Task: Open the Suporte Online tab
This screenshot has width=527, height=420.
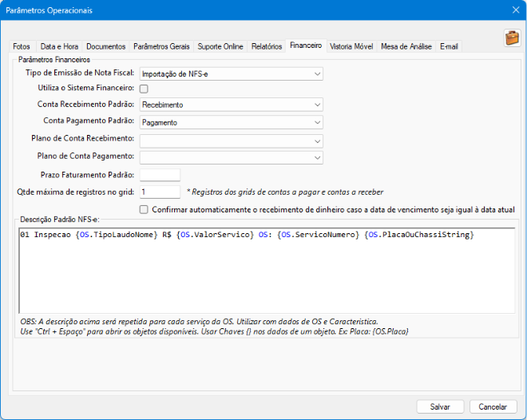Action: pos(220,46)
